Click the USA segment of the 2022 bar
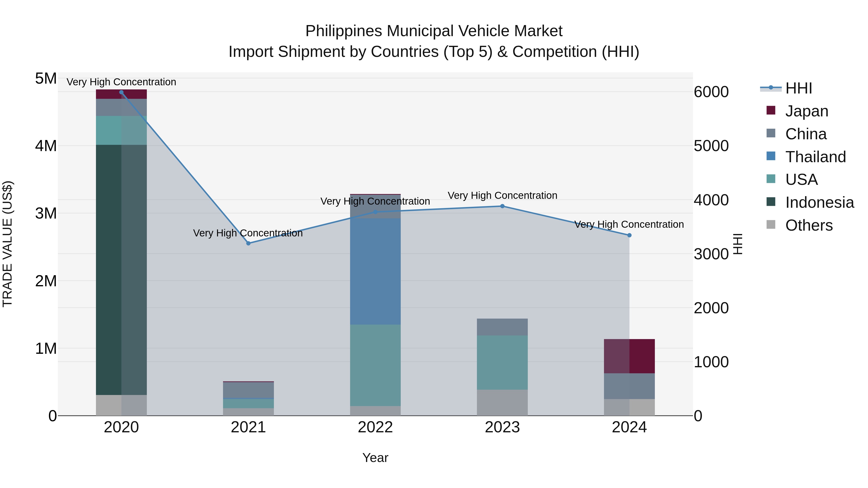 point(375,365)
